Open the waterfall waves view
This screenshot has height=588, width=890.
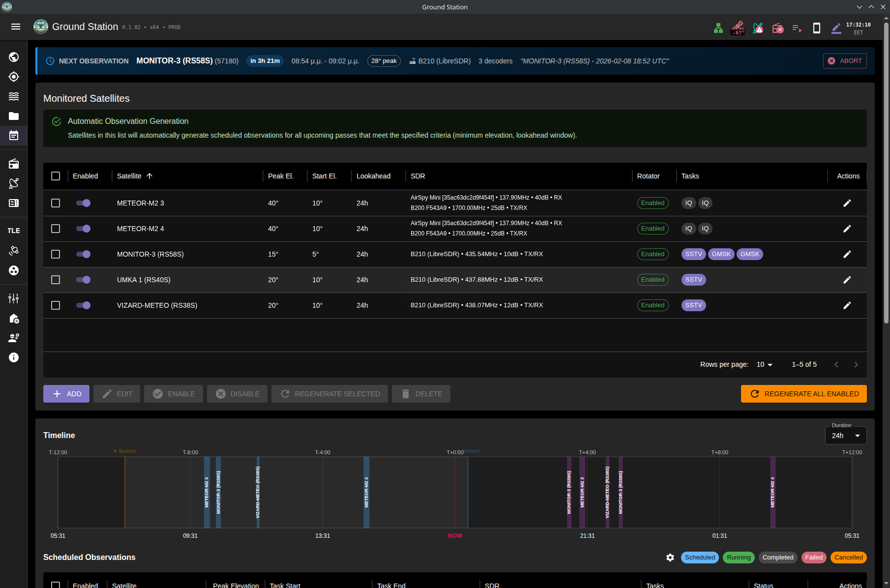13,96
